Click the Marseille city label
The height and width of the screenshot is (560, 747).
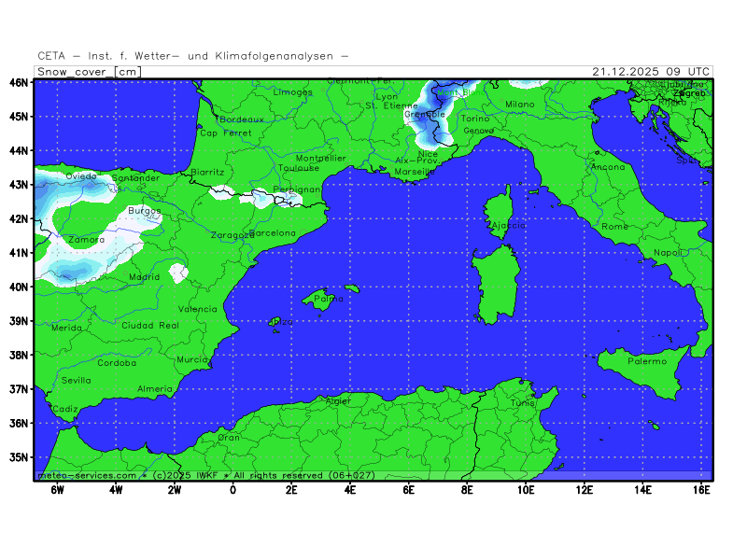tap(415, 172)
